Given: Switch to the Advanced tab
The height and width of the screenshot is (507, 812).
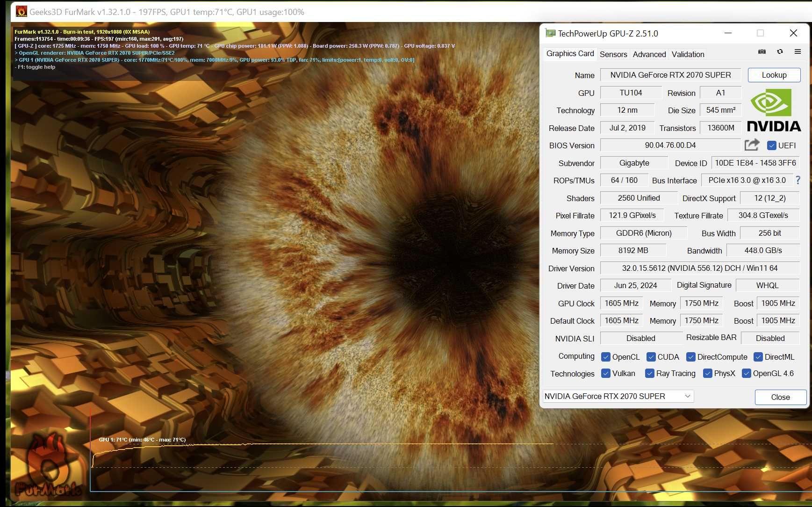Looking at the screenshot, I should pos(649,54).
